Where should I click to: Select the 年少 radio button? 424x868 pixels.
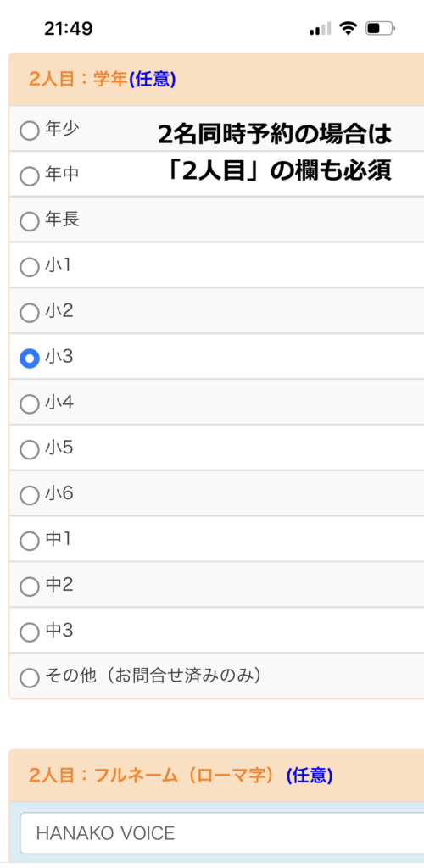click(x=30, y=131)
